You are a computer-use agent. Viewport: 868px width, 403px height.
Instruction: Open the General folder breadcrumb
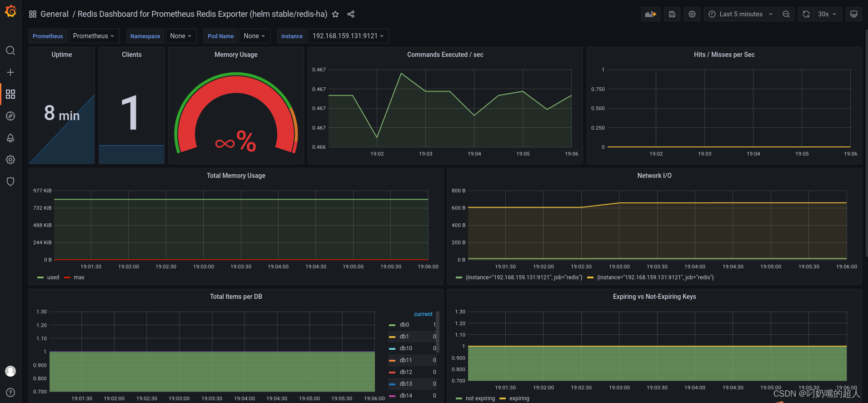click(x=55, y=14)
